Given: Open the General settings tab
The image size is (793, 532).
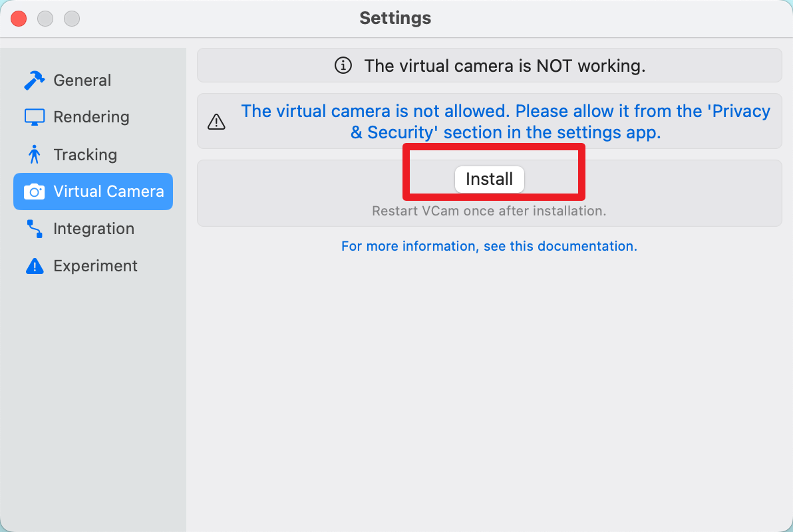Looking at the screenshot, I should click(82, 80).
